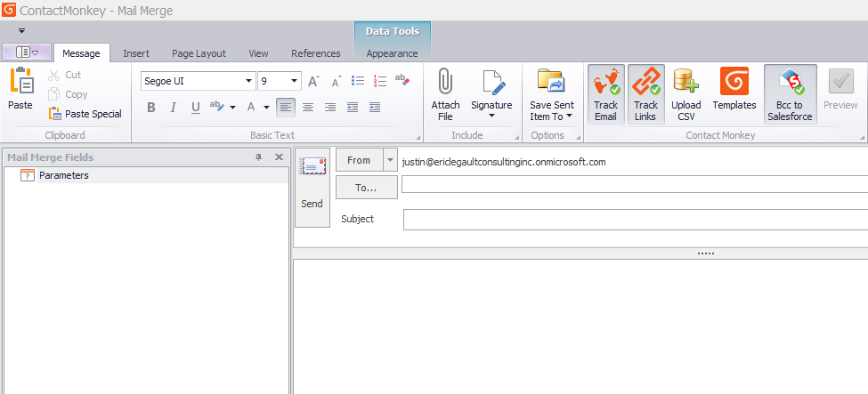
Task: Open Contact Monkey group dialog launcher
Action: click(863, 137)
